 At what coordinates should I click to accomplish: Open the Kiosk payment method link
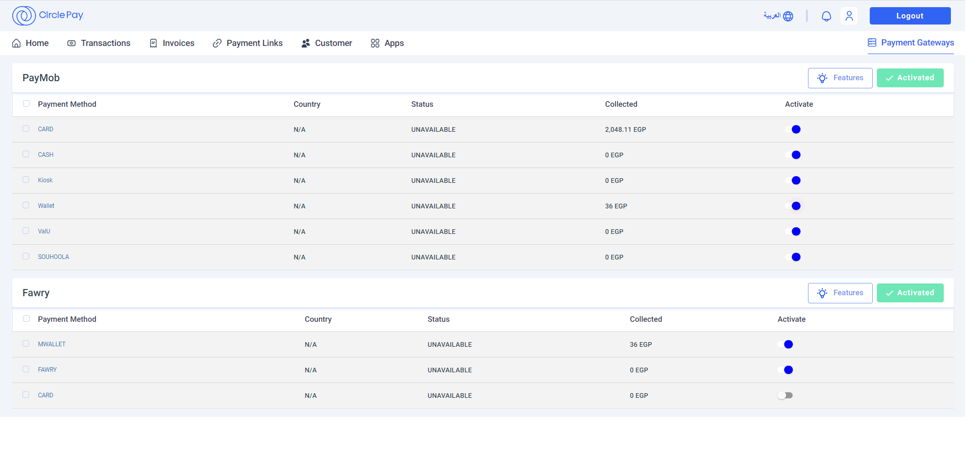pos(45,180)
